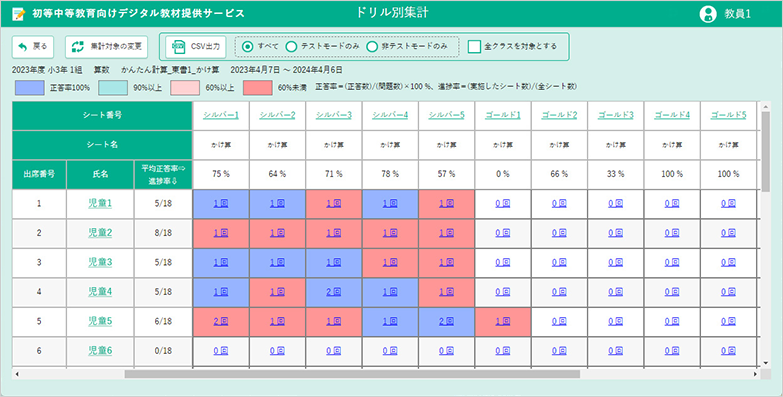This screenshot has height=397, width=783.
Task: Click the 出席番号 column header
Action: [39, 175]
